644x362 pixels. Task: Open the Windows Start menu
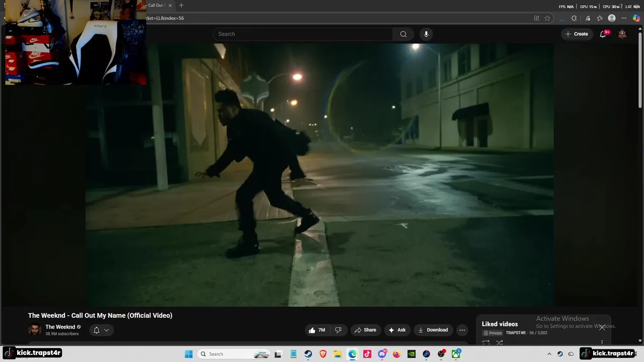(189, 354)
